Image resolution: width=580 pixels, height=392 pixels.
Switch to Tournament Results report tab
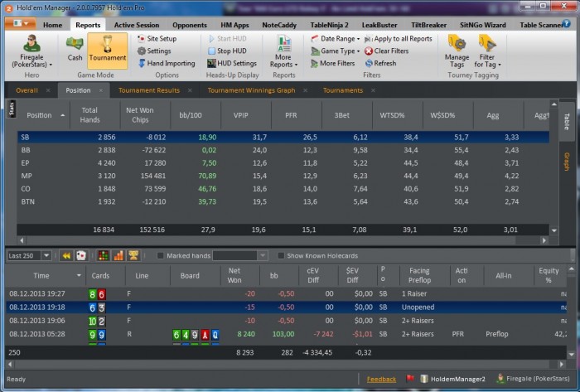pyautogui.click(x=149, y=90)
